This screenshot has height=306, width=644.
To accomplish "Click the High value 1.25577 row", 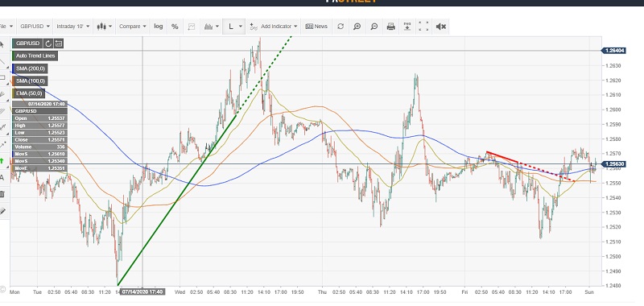I will (x=39, y=126).
